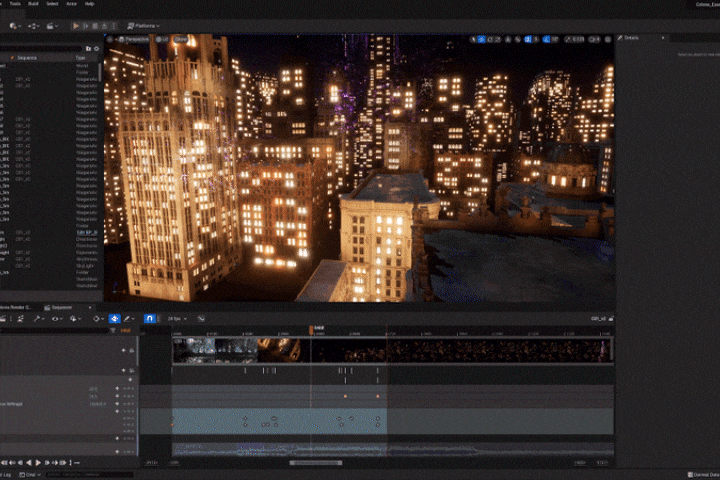The width and height of the screenshot is (720, 480).
Task: Jump to the start of the sequence
Action: tap(4, 463)
